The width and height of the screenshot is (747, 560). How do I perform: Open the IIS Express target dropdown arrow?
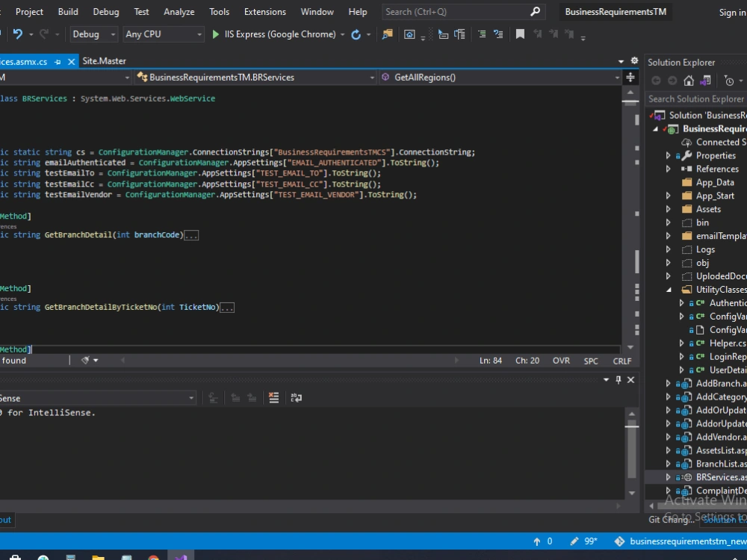point(343,34)
